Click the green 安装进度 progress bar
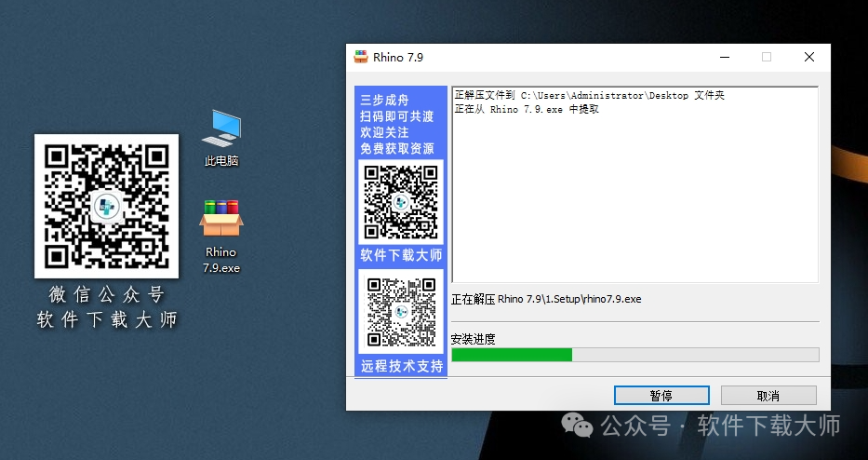 (x=634, y=355)
